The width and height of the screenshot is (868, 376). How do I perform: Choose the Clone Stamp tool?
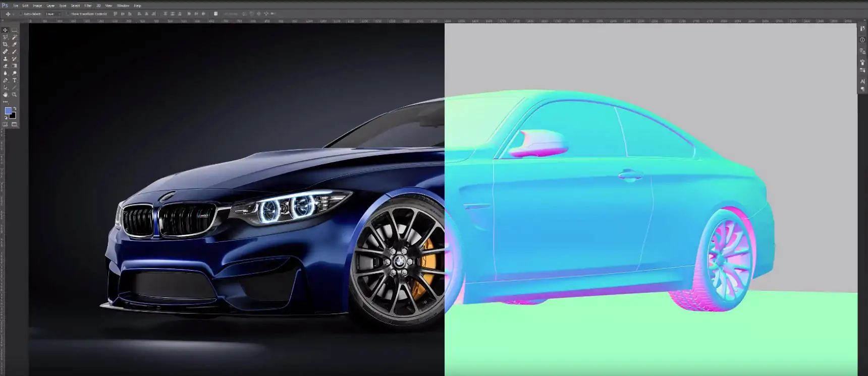[6, 59]
